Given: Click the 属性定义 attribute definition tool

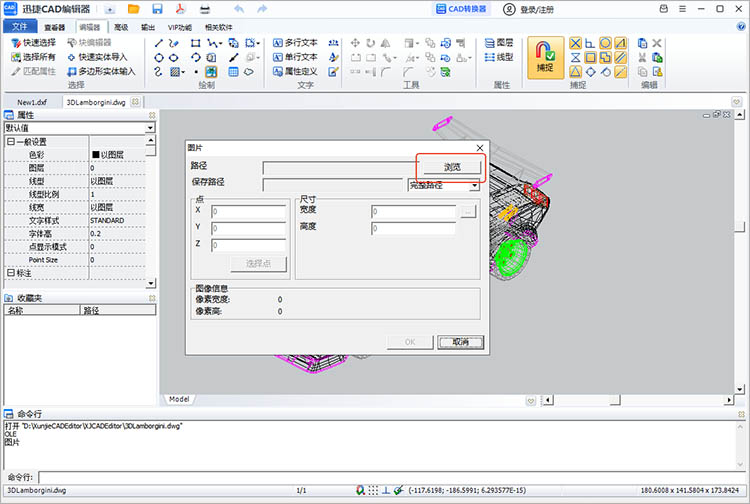Looking at the screenshot, I should pos(295,72).
